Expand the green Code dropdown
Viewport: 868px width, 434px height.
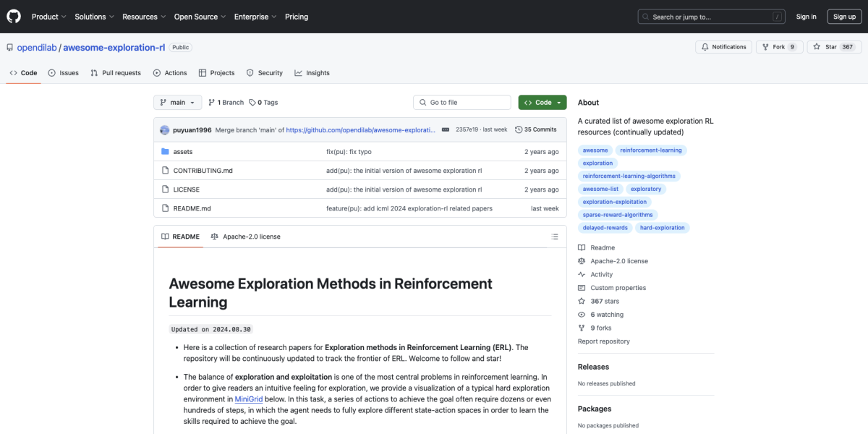click(542, 103)
